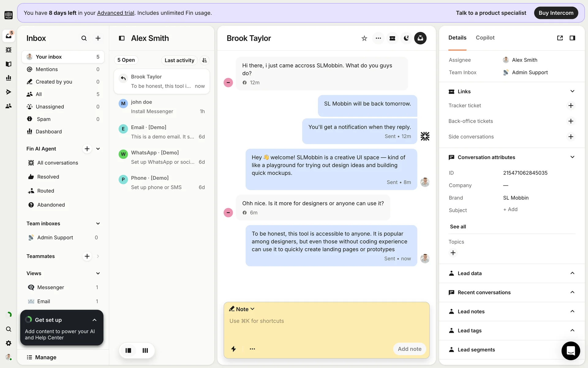Collapse the Team inboxes section
The width and height of the screenshot is (588, 368).
(98, 224)
